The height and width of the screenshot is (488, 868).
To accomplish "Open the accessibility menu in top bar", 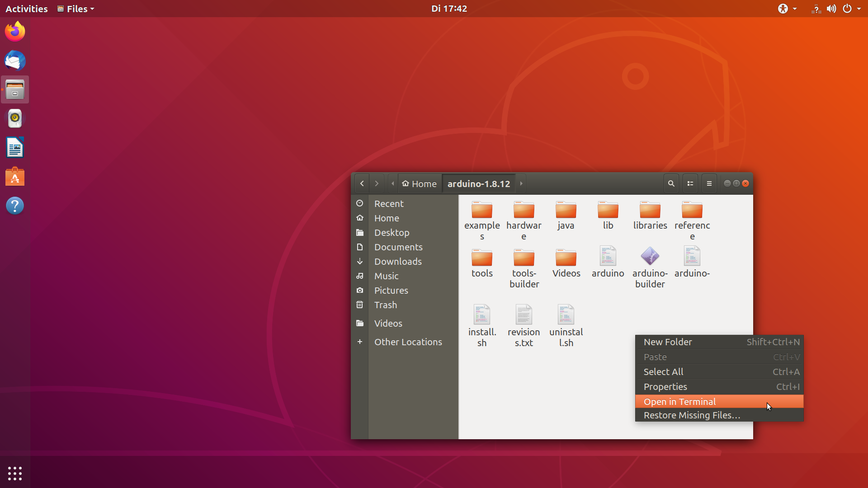I will pyautogui.click(x=787, y=9).
